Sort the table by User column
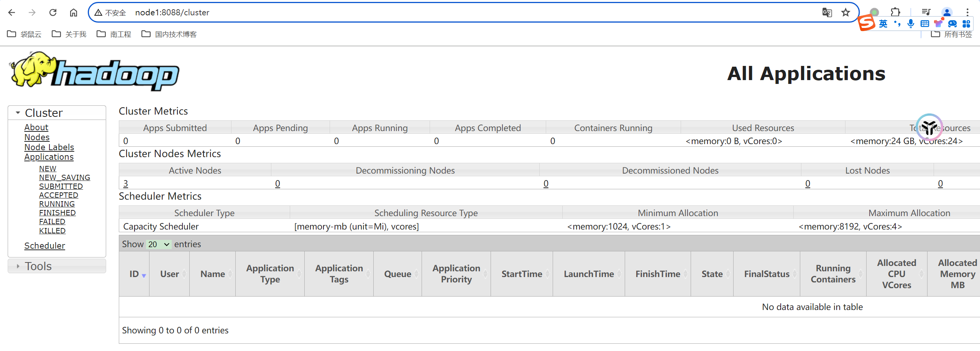Viewport: 980px width, 351px height. 169,274
